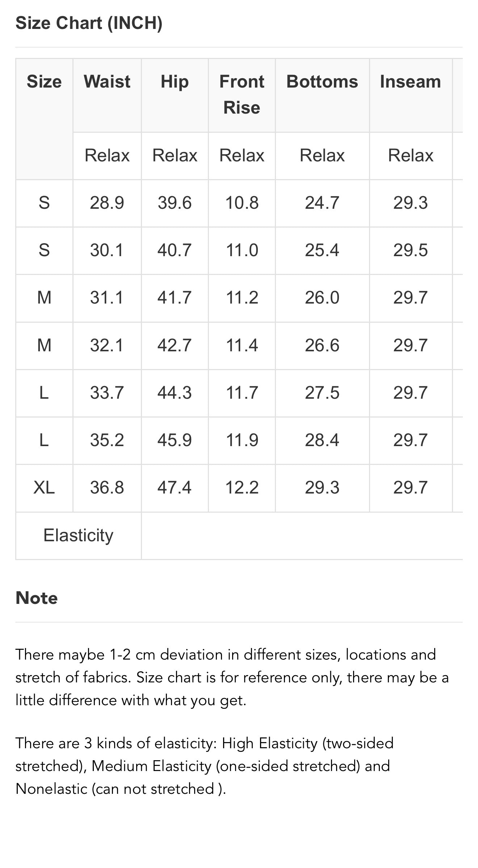Viewport: 478px width, 868px height.
Task: Click the Size header cell
Action: click(44, 81)
